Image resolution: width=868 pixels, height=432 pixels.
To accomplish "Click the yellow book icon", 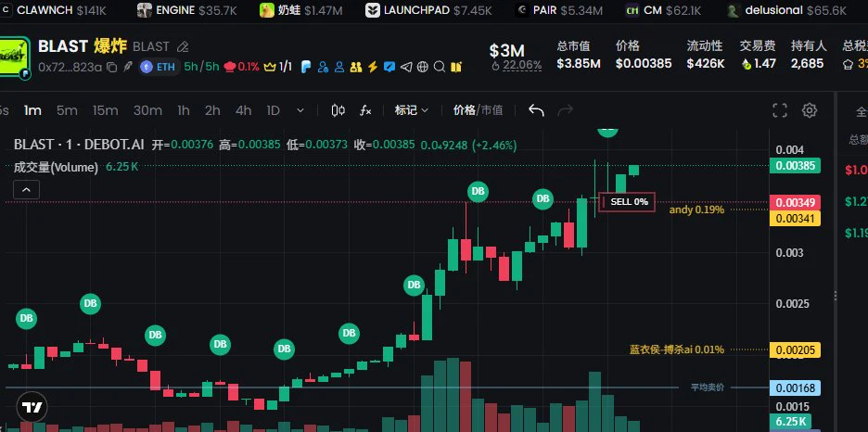I will pyautogui.click(x=456, y=67).
